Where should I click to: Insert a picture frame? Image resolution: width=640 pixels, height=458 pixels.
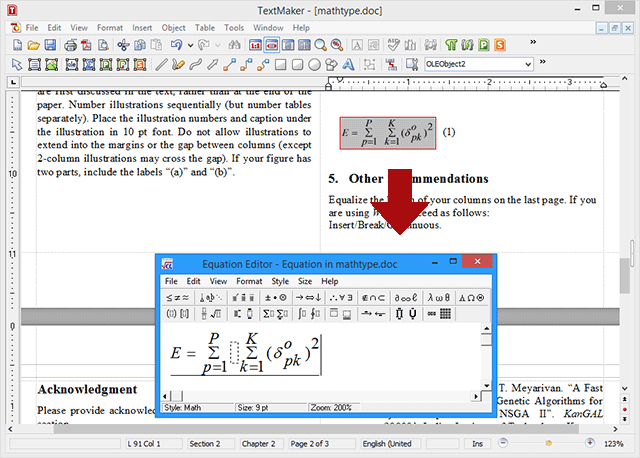pyautogui.click(x=51, y=64)
